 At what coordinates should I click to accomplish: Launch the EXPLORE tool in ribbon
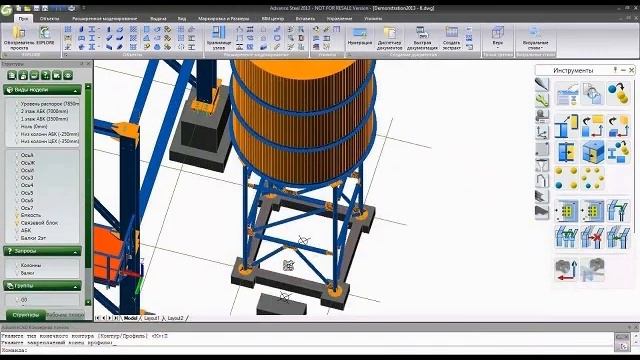click(45, 35)
